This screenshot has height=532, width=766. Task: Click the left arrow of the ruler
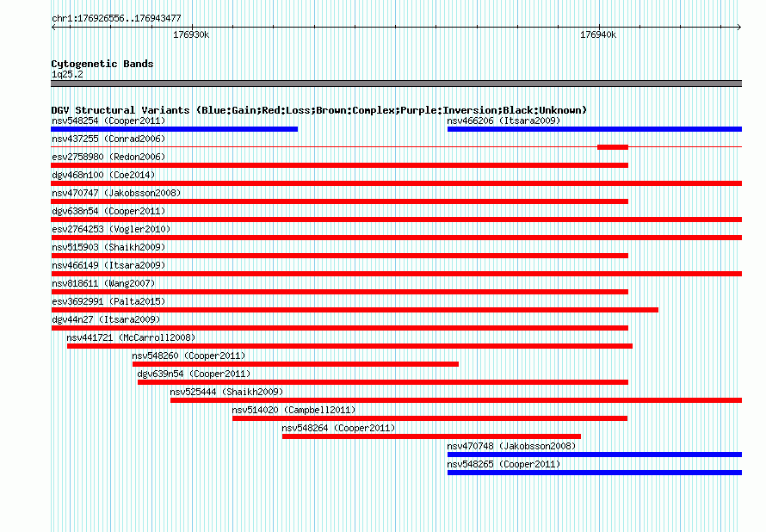coord(53,28)
